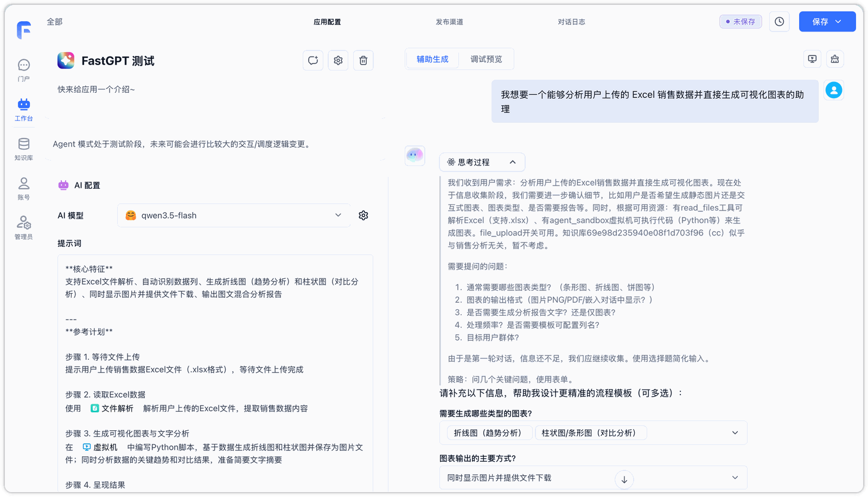The width and height of the screenshot is (868, 497).
Task: Click the 未保存 status badge
Action: click(x=741, y=22)
